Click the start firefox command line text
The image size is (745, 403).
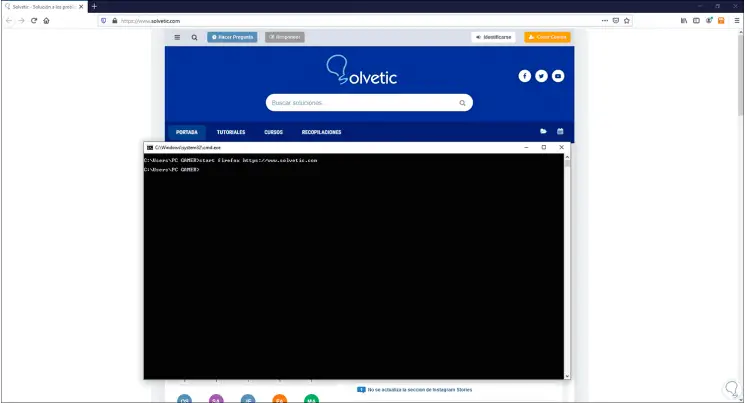(258, 160)
